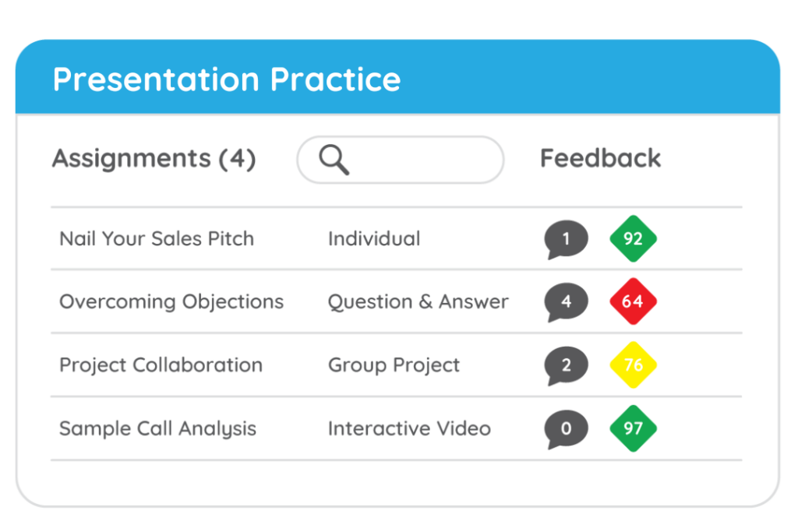798x532 pixels.
Task: Click the green 97 score badge
Action: [633, 428]
